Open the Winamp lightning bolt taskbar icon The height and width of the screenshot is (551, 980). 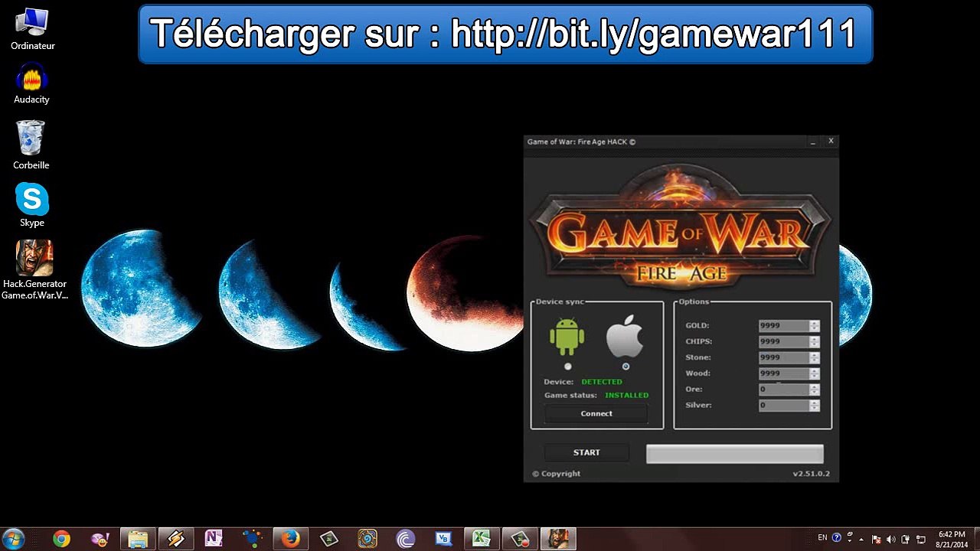pyautogui.click(x=176, y=539)
